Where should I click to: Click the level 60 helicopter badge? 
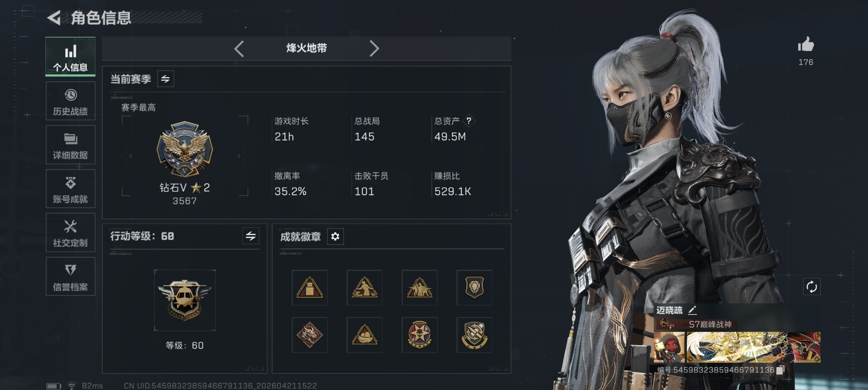[185, 300]
